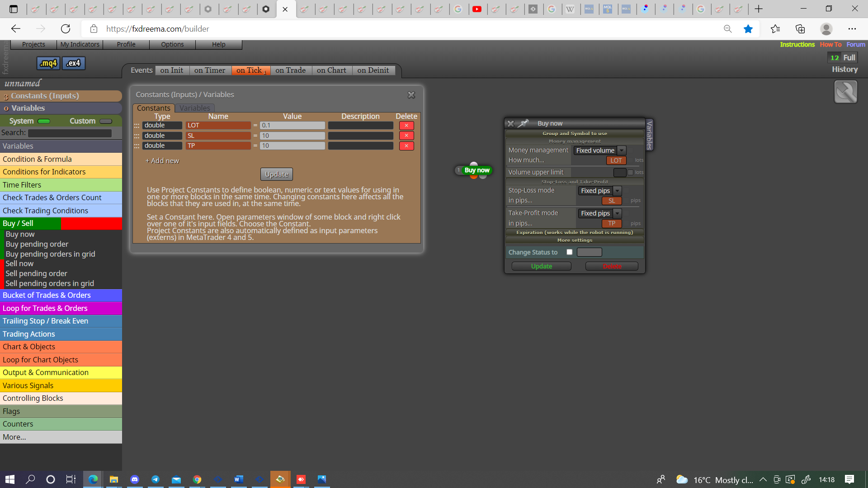Select Buy pending order block
Viewport: 868px width, 488px height.
click(x=37, y=244)
